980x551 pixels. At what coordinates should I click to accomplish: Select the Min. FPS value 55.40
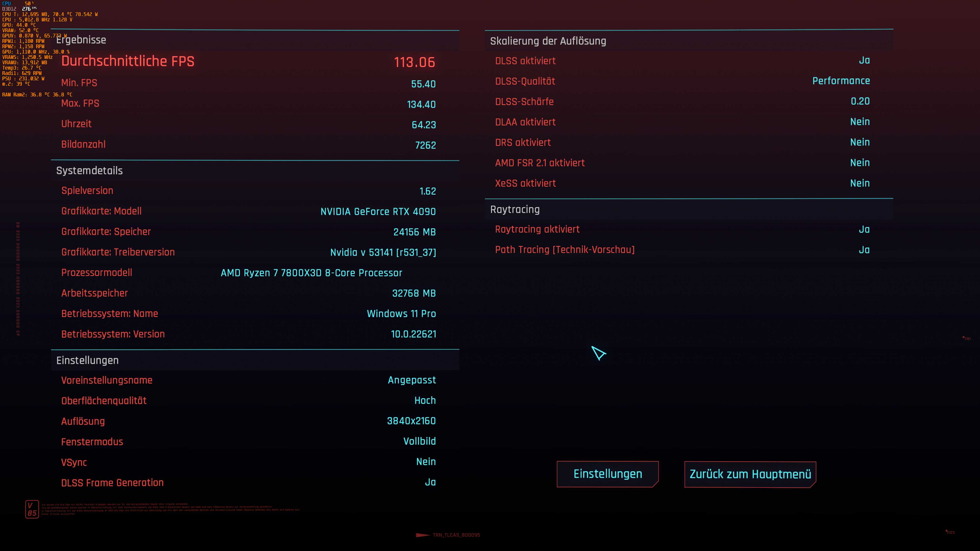click(x=423, y=84)
